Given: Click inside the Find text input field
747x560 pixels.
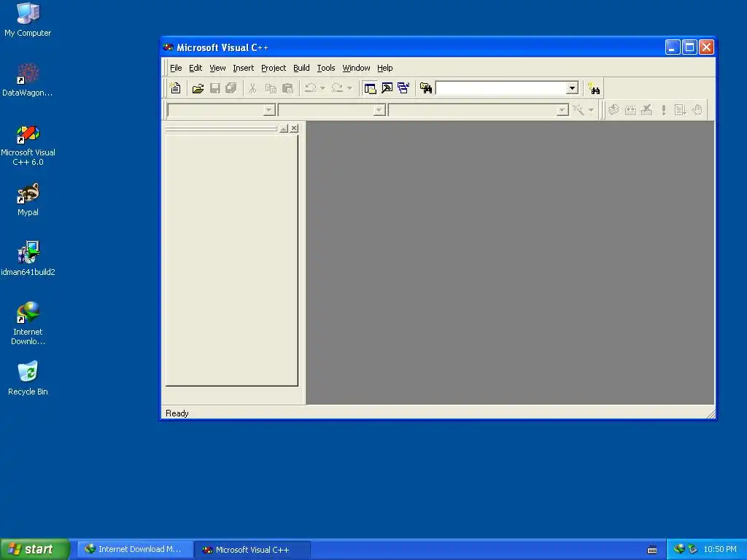Looking at the screenshot, I should click(x=501, y=88).
